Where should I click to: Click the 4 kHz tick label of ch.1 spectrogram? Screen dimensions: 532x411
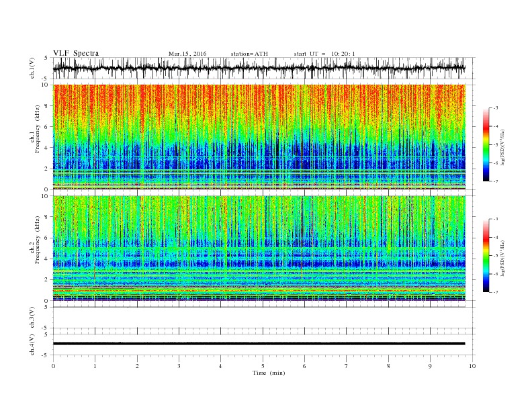[46, 148]
